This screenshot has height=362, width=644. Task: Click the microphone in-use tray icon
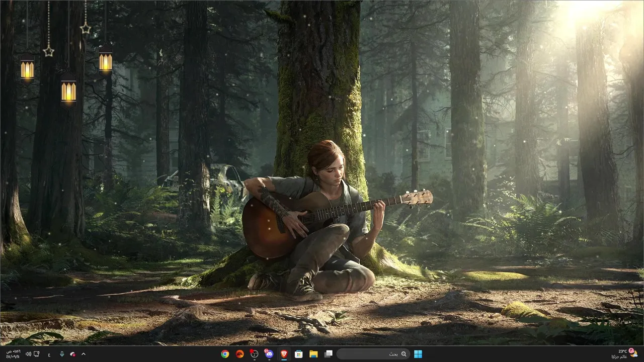point(62,354)
